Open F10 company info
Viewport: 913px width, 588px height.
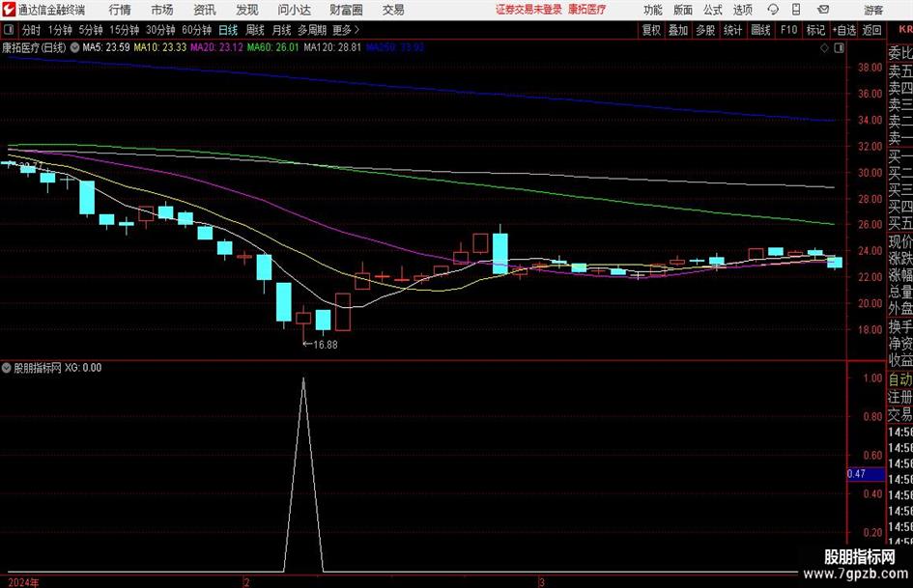click(x=789, y=30)
